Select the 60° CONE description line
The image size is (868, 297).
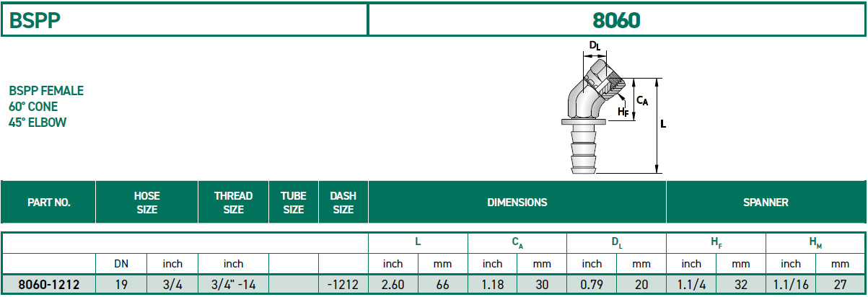(33, 107)
